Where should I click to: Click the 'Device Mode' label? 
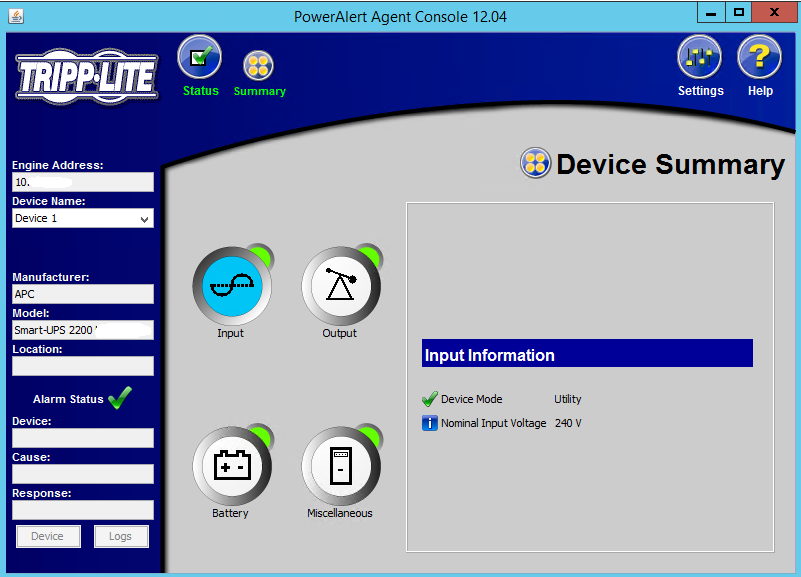coord(472,399)
